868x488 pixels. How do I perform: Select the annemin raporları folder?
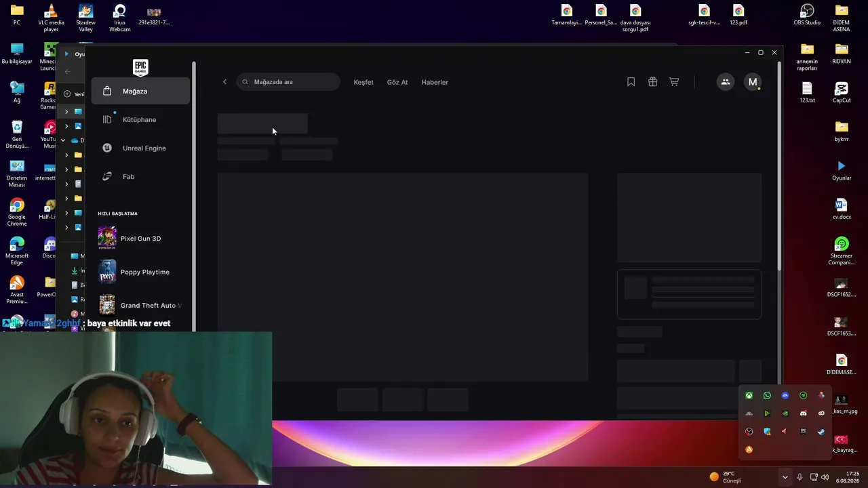[807, 56]
